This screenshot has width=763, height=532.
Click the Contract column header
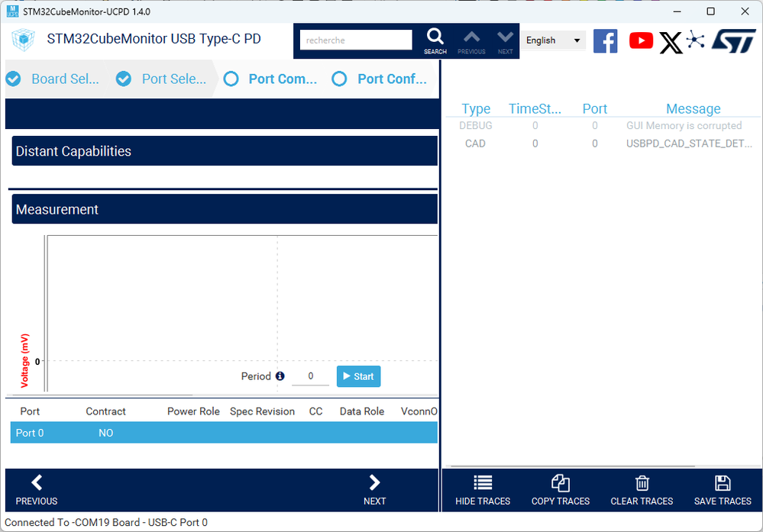105,411
